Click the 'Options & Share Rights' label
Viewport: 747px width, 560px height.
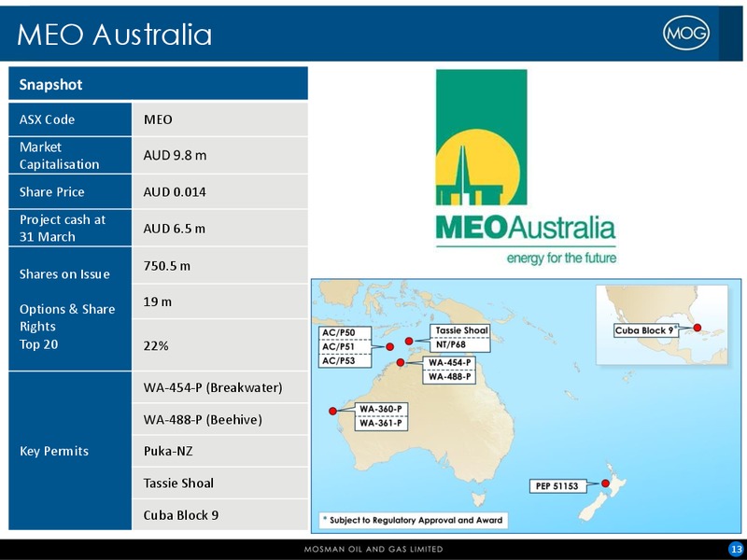(x=67, y=317)
